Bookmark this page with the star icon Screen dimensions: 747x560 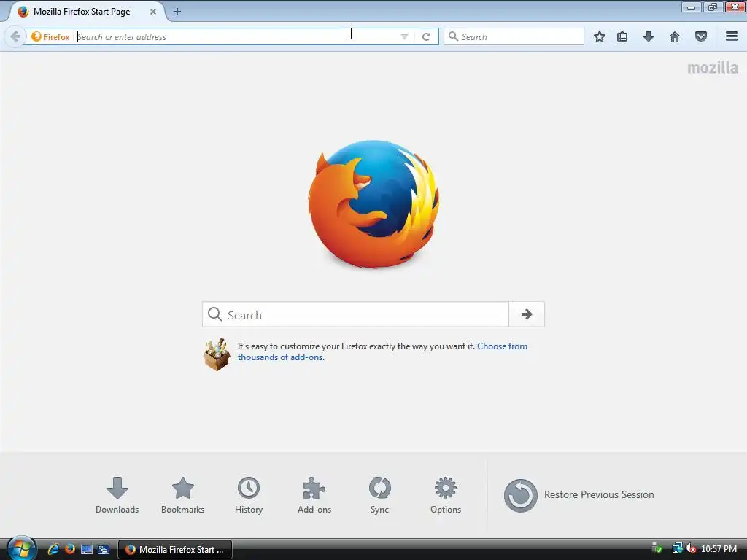(x=600, y=36)
